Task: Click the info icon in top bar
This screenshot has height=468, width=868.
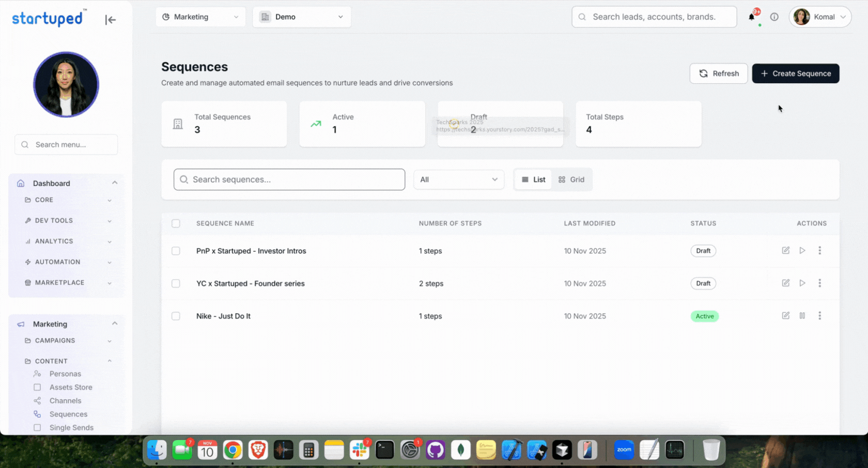Action: (x=774, y=17)
